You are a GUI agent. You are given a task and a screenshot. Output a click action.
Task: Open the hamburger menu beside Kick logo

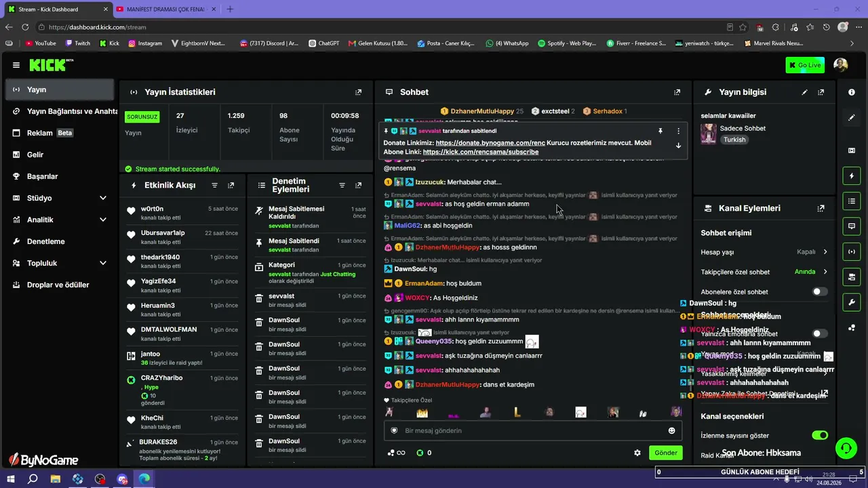pyautogui.click(x=16, y=65)
